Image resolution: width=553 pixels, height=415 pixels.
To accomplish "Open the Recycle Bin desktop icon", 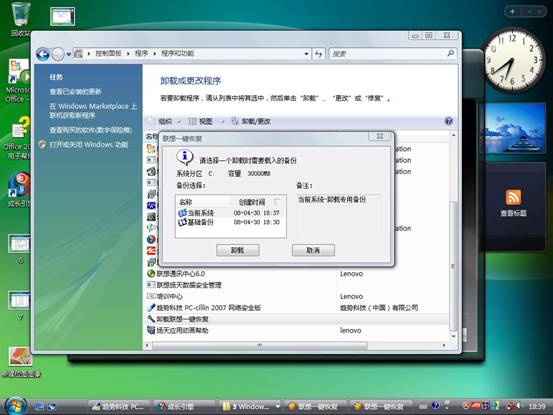I will pos(20,19).
